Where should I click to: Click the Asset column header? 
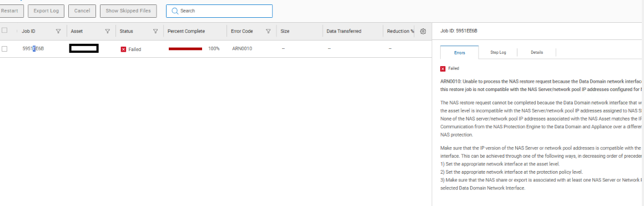point(77,31)
